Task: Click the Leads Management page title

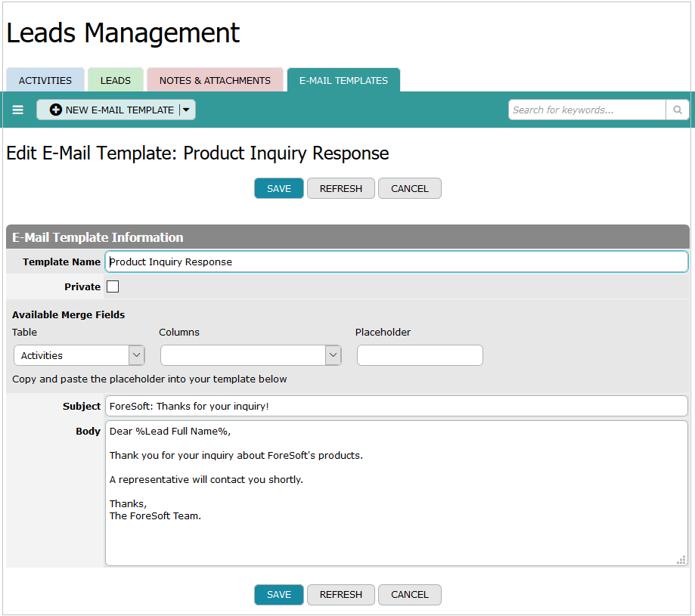Action: (x=123, y=33)
